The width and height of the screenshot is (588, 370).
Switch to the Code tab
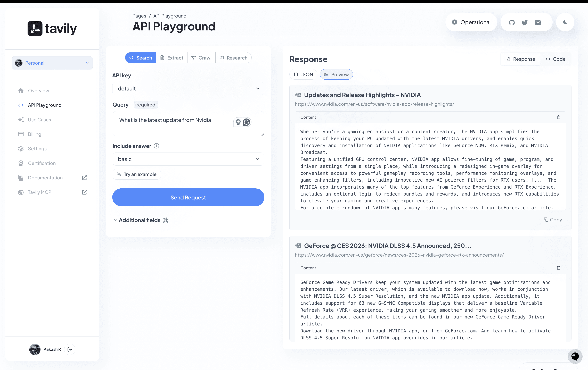(x=556, y=59)
